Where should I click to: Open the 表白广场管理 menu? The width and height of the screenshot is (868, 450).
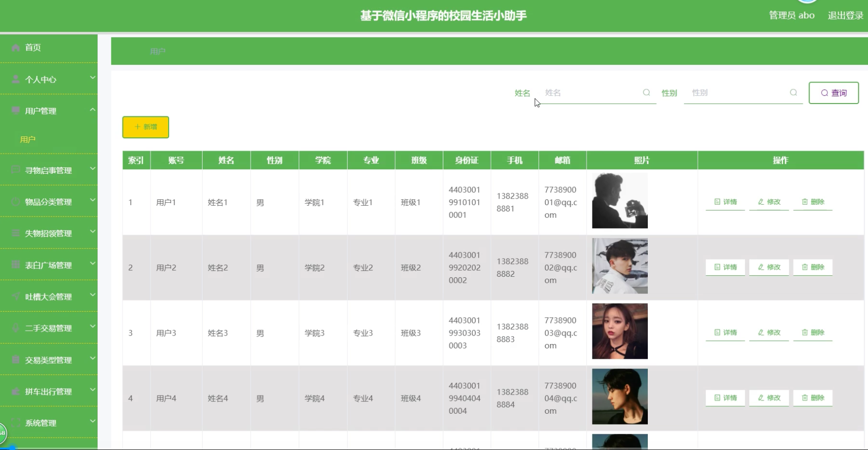[x=49, y=265]
